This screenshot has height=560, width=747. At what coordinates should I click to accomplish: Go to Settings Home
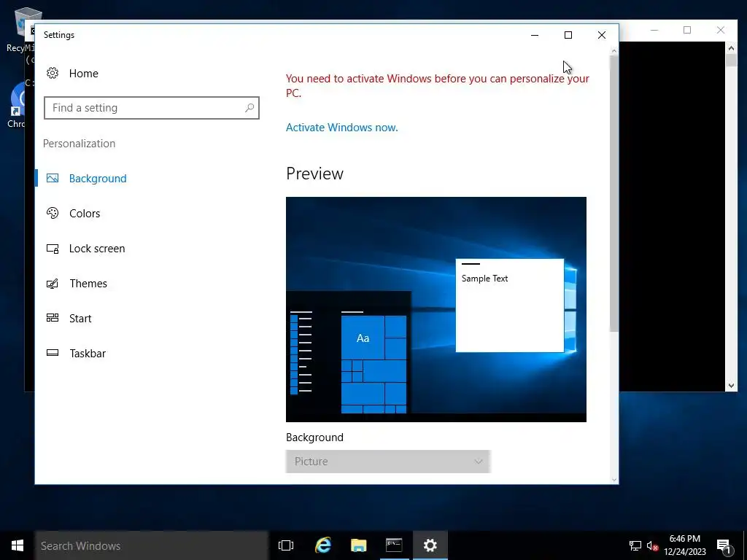tap(83, 74)
